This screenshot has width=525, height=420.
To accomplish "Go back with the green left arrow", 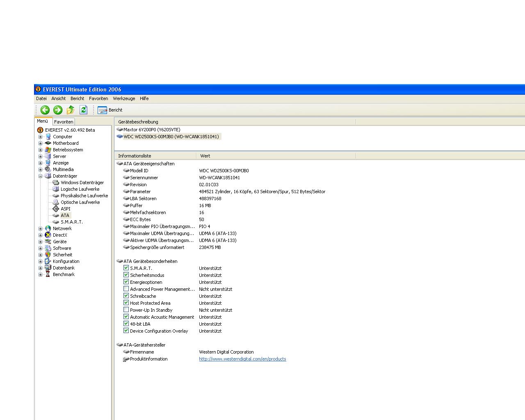I will coord(45,110).
